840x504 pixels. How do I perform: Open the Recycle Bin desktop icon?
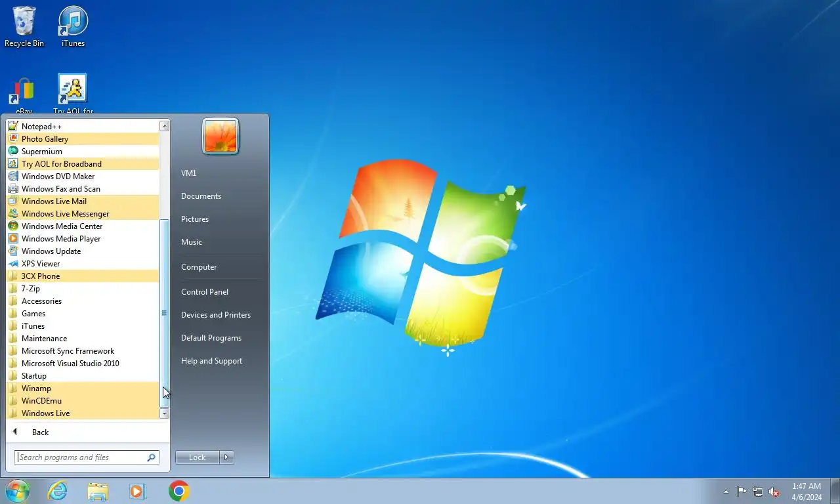pyautogui.click(x=24, y=26)
